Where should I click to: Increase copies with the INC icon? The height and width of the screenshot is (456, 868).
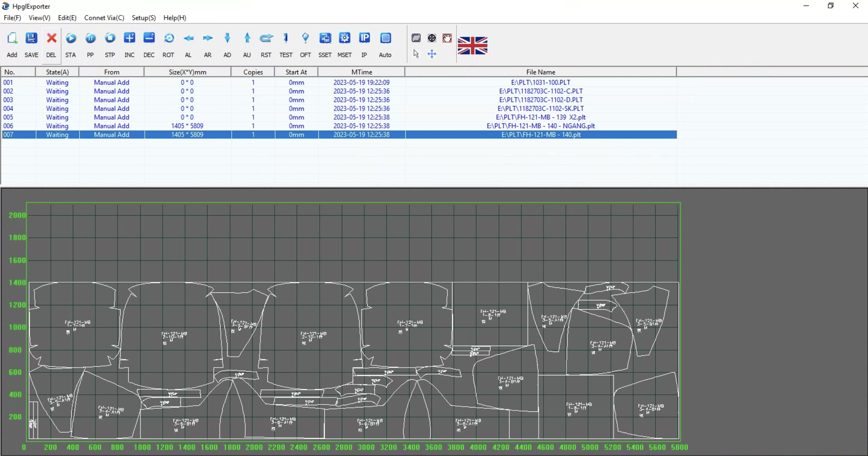(x=130, y=38)
